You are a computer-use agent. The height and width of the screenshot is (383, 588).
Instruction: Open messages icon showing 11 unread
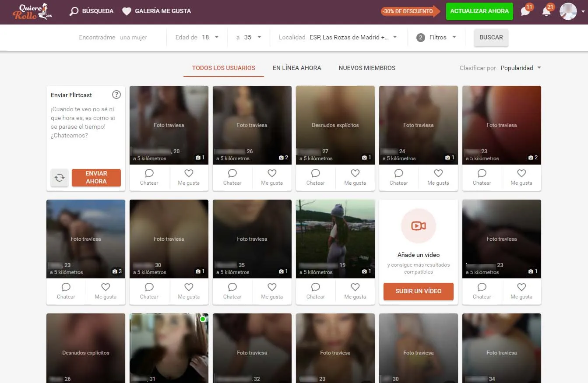click(x=526, y=11)
